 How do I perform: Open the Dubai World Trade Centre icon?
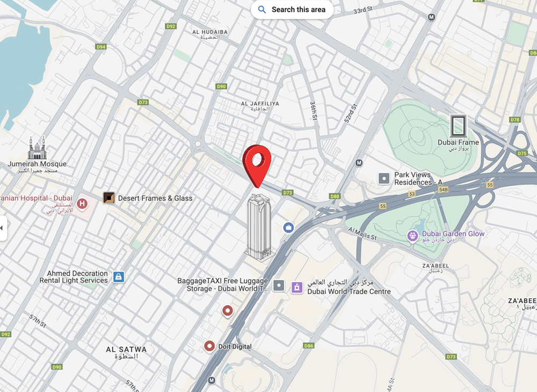297,287
